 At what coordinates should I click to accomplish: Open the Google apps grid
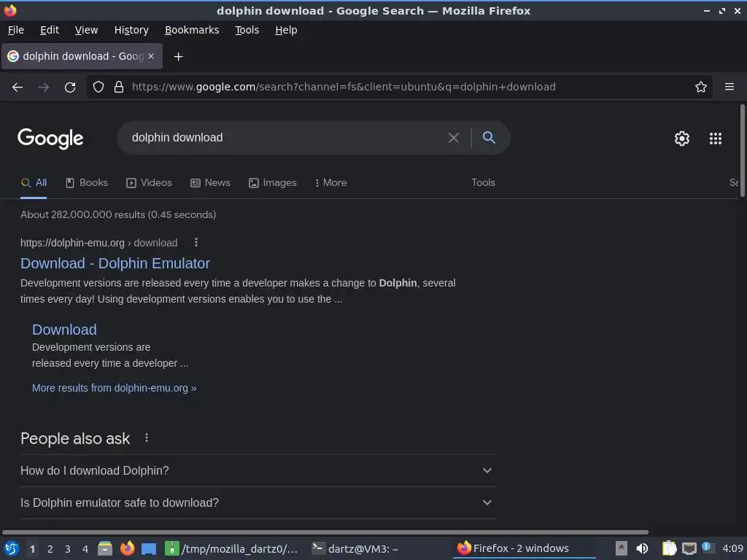(x=716, y=139)
